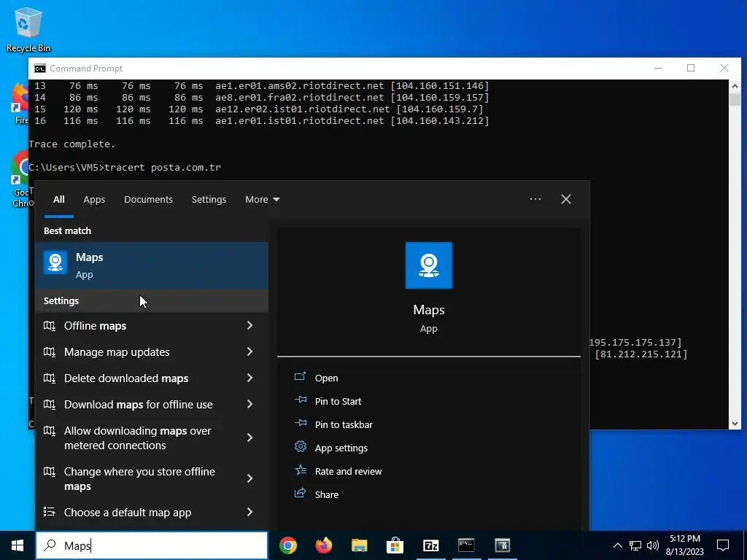747x560 pixels.
Task: Click the Command Prompt scrollbar up arrow
Action: click(x=735, y=86)
